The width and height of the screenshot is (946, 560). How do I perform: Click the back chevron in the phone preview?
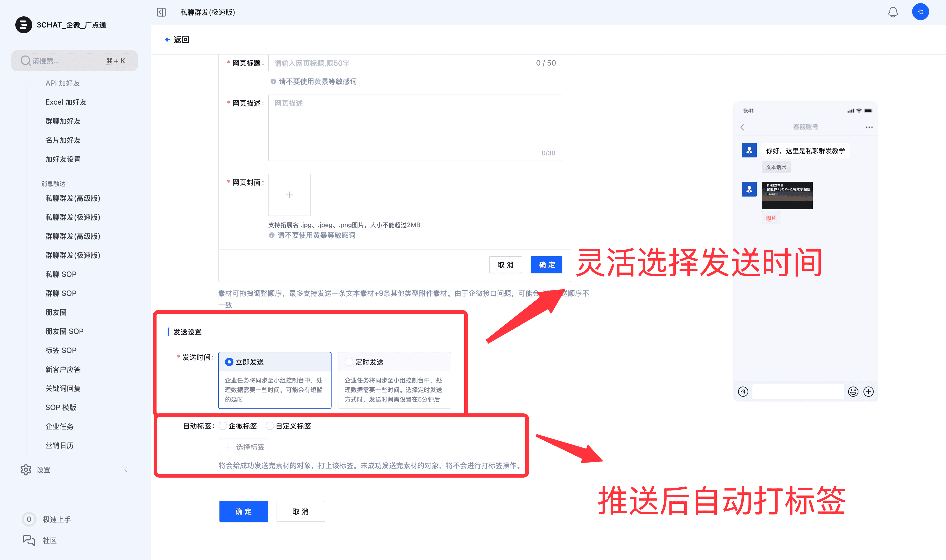pos(742,127)
